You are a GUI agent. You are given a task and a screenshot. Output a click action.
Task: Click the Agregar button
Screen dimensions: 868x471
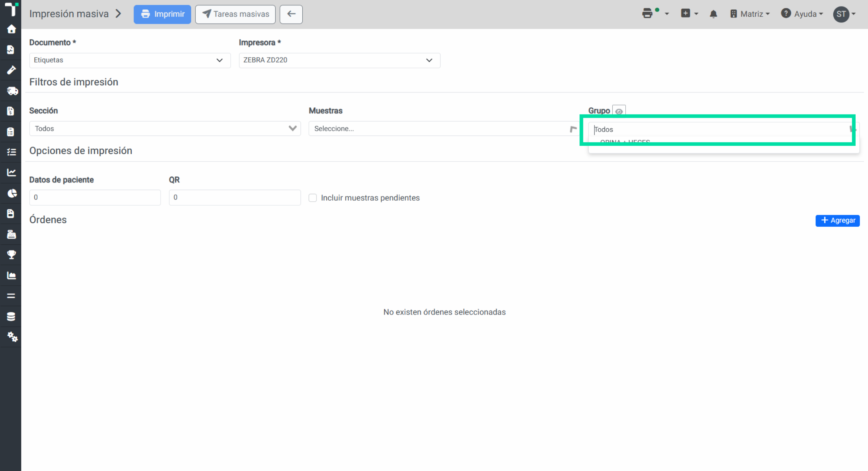(x=837, y=220)
